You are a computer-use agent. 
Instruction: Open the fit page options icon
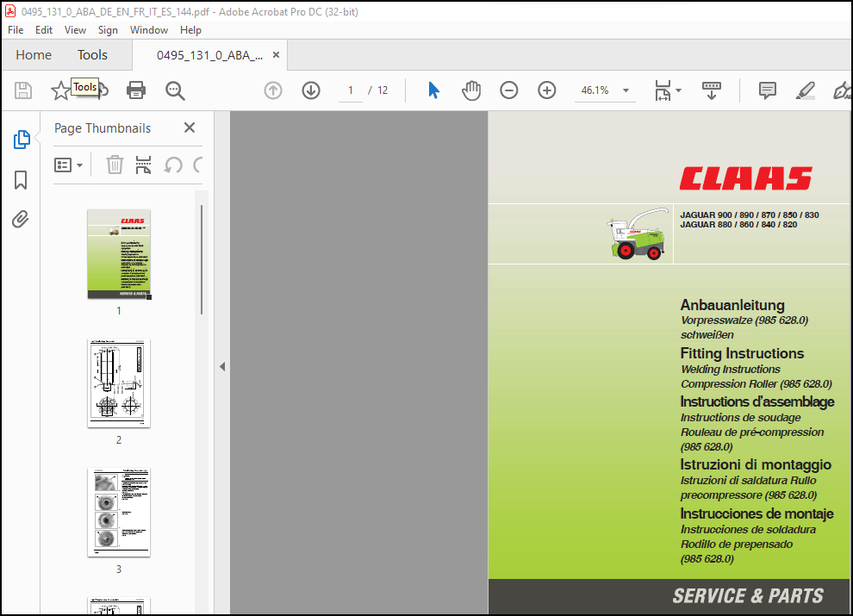click(x=663, y=90)
